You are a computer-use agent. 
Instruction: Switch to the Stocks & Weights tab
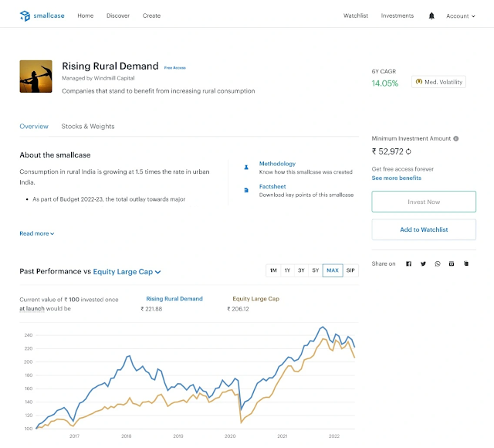pyautogui.click(x=88, y=127)
